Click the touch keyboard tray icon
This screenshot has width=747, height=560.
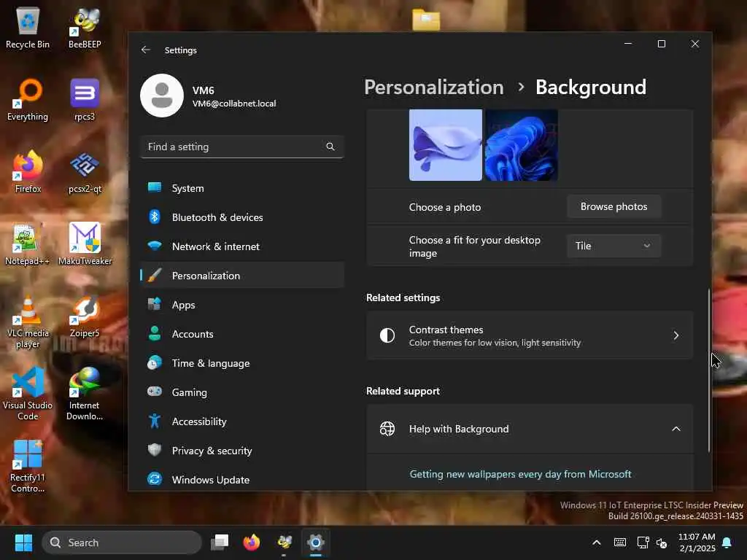click(x=620, y=542)
